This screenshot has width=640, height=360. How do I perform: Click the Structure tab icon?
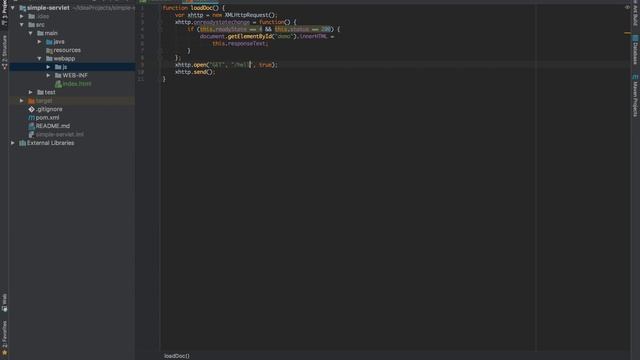(x=4, y=67)
